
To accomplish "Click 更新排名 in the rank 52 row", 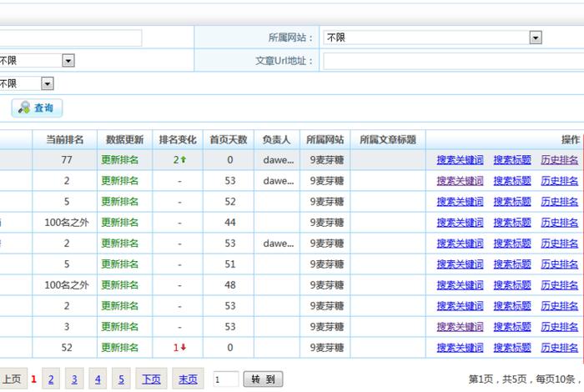I will pos(120,348).
